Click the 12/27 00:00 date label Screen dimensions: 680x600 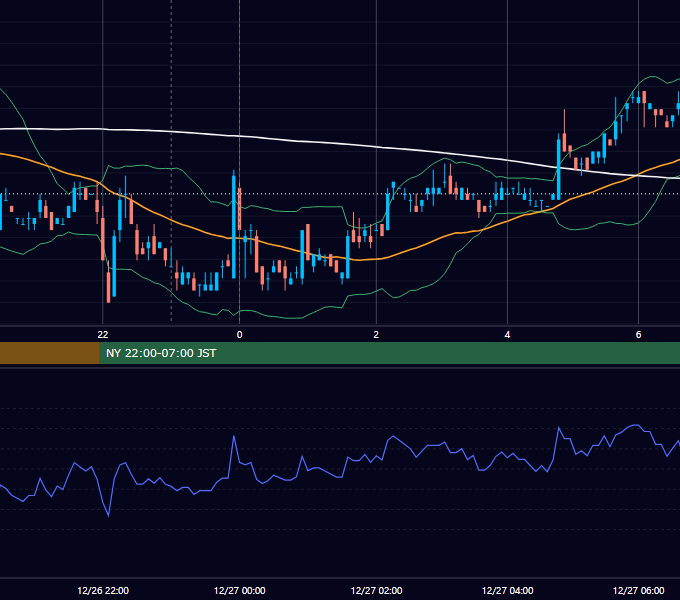pyautogui.click(x=239, y=590)
